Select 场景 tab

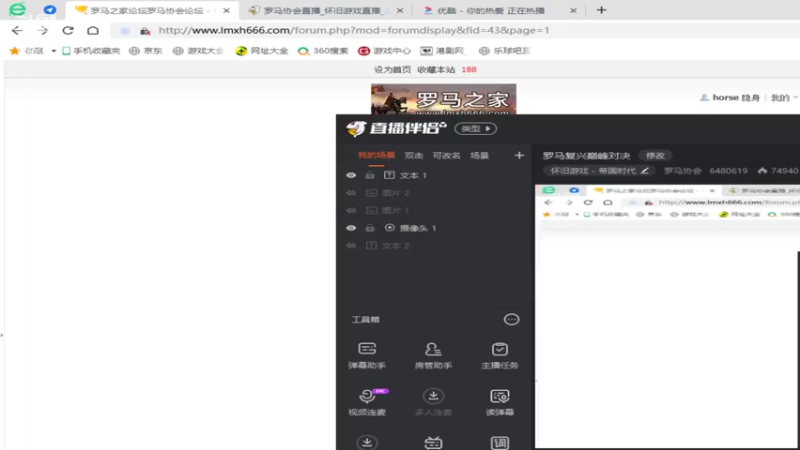[x=479, y=156]
